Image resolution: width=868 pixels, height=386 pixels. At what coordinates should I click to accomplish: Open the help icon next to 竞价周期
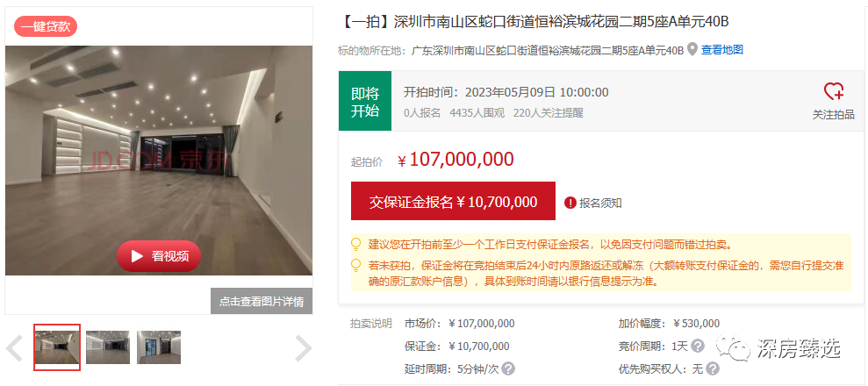coord(698,347)
